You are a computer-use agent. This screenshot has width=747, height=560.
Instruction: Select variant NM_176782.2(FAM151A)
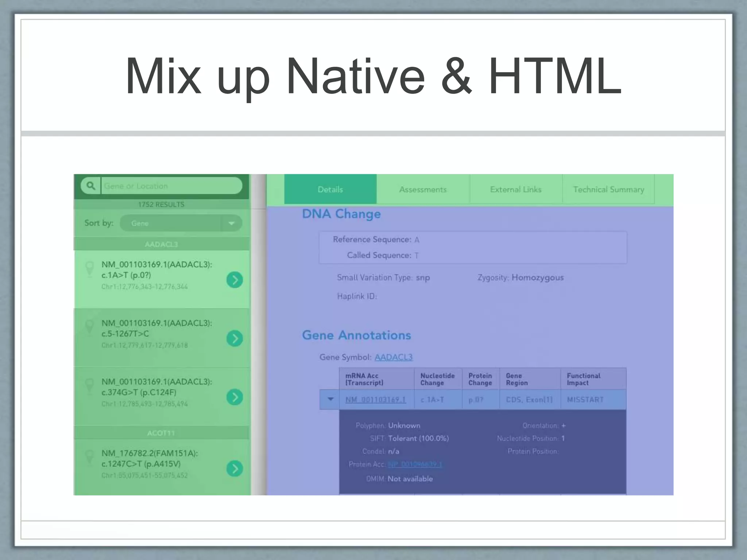pyautogui.click(x=150, y=453)
